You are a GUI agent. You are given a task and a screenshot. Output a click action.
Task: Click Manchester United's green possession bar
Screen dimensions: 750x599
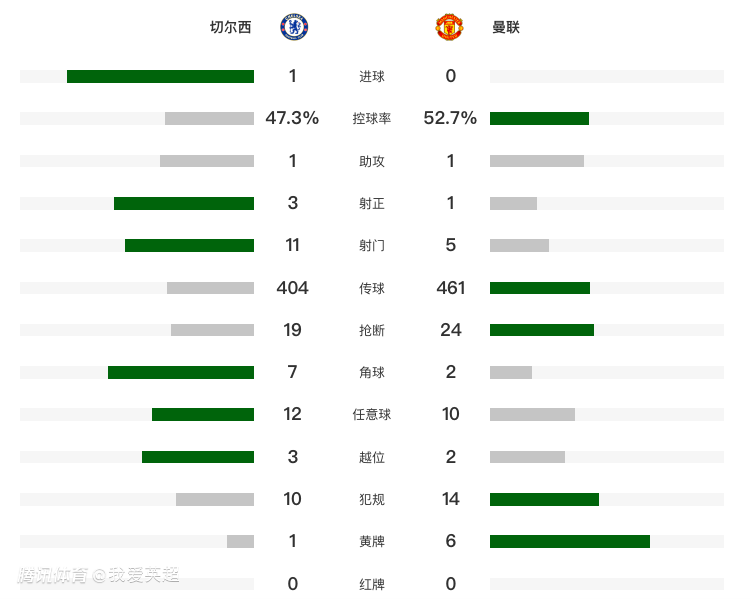539,118
